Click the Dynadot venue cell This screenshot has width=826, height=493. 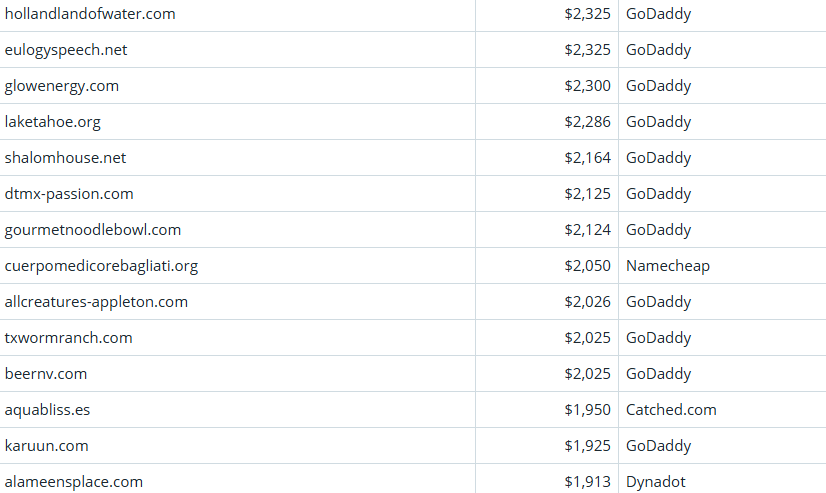pos(656,482)
